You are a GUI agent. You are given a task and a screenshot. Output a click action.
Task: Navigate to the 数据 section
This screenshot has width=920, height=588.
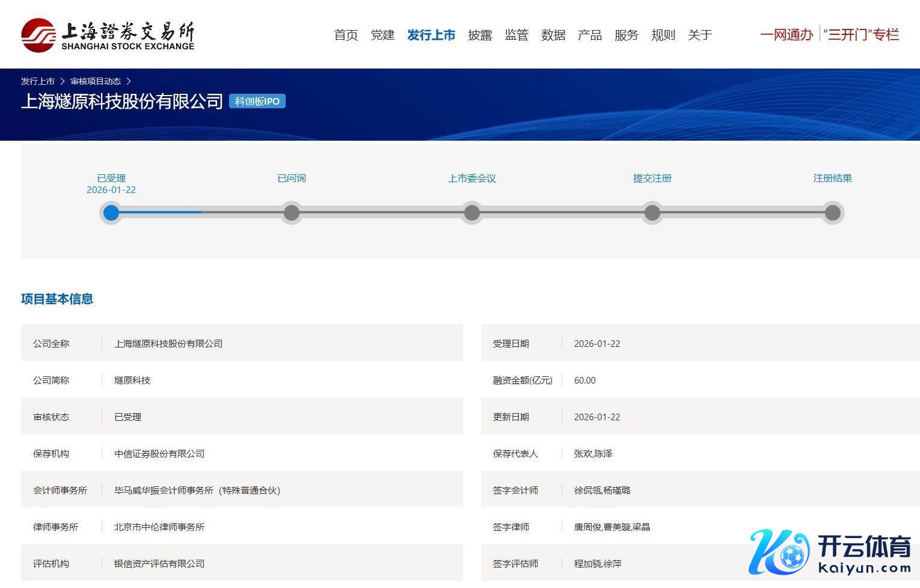click(553, 35)
